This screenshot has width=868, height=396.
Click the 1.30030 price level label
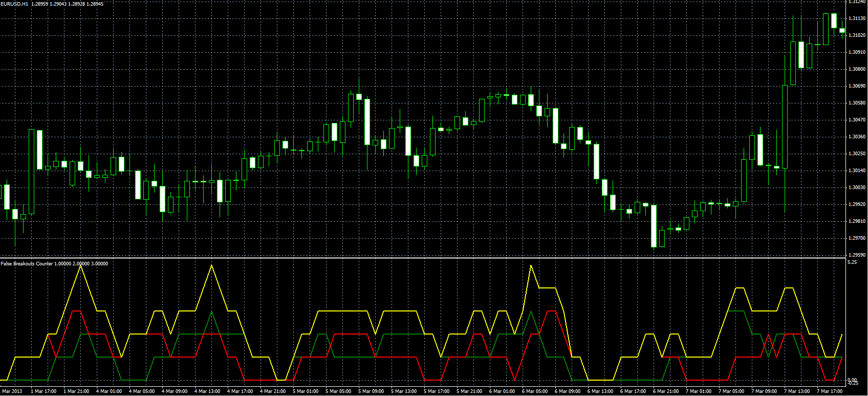tap(857, 187)
